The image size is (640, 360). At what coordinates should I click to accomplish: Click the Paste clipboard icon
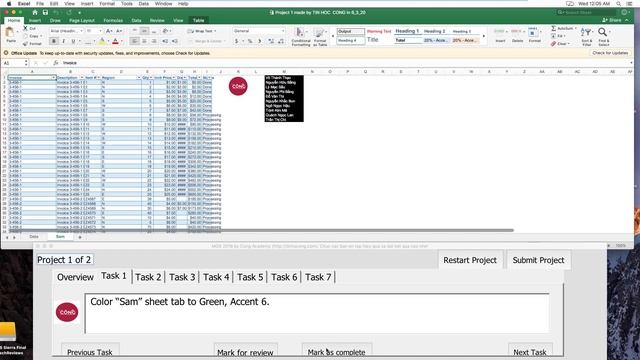point(10,32)
